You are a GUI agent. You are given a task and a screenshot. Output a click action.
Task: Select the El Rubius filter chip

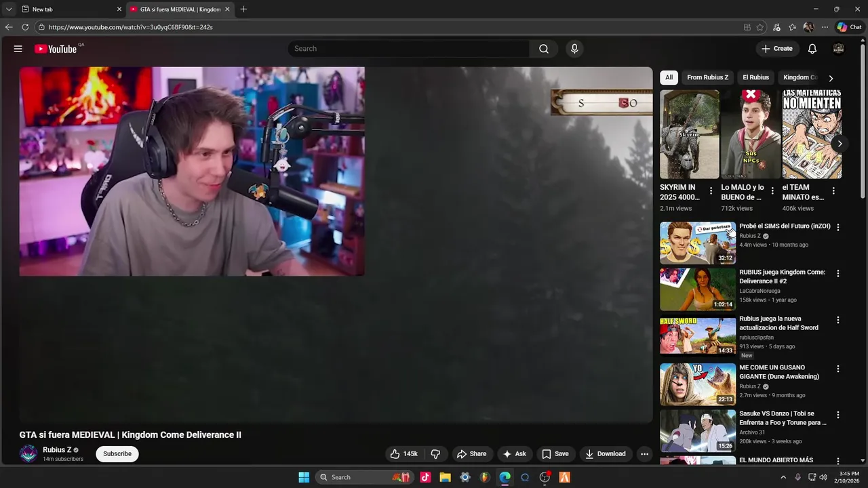click(755, 77)
